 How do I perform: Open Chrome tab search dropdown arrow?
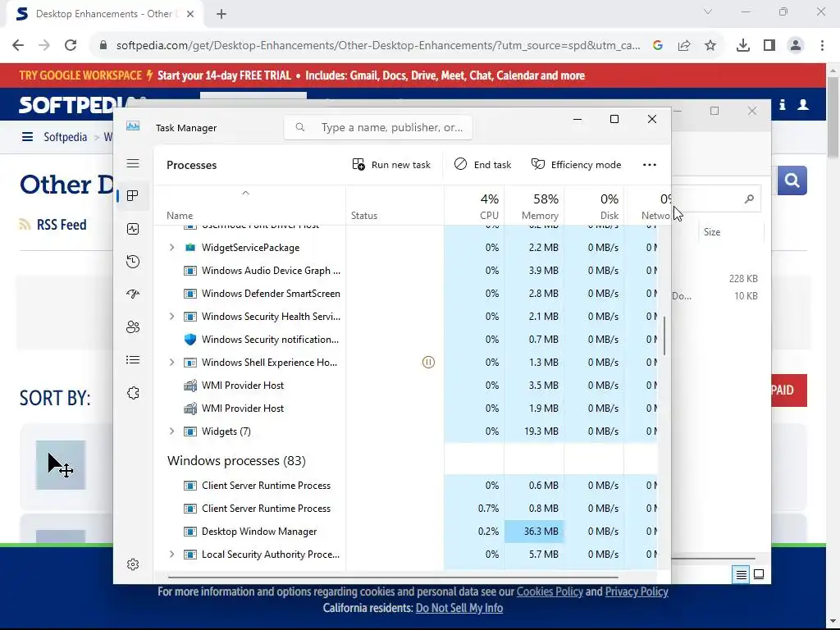coord(708,11)
